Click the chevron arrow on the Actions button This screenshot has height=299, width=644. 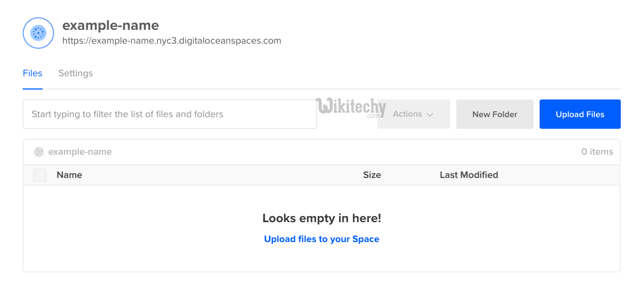pyautogui.click(x=430, y=114)
